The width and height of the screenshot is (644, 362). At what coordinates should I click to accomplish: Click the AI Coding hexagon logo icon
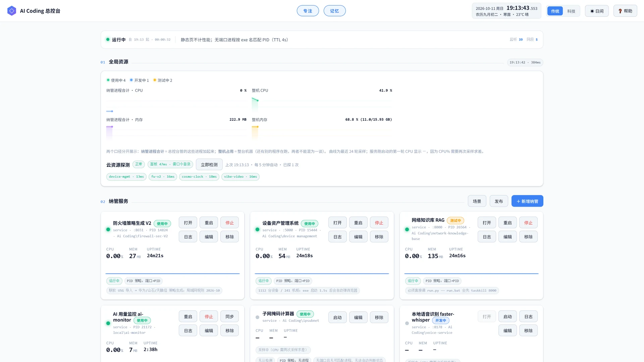tap(12, 11)
